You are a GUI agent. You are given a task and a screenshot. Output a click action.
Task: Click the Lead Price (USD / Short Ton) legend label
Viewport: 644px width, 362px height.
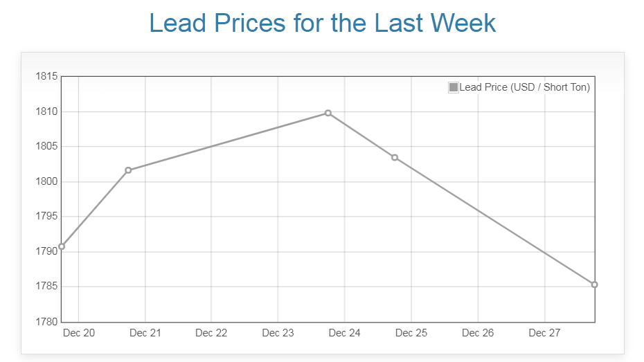click(524, 87)
